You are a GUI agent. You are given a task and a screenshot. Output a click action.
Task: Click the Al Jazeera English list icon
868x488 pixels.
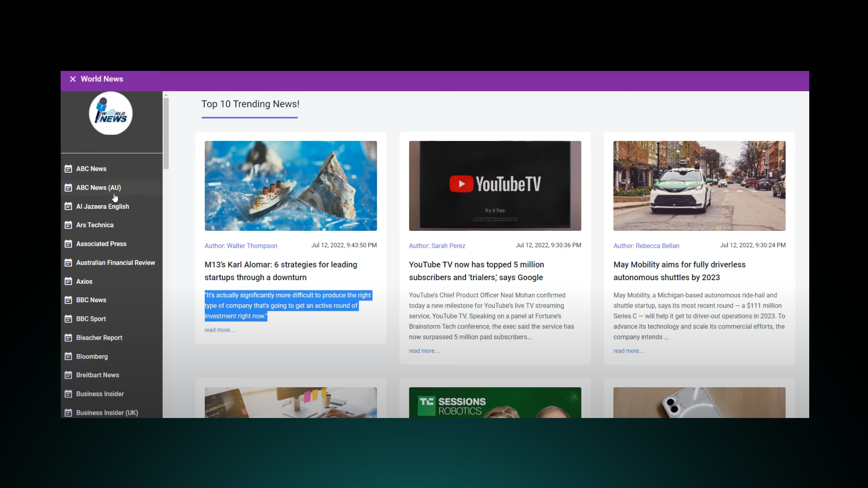pyautogui.click(x=68, y=206)
